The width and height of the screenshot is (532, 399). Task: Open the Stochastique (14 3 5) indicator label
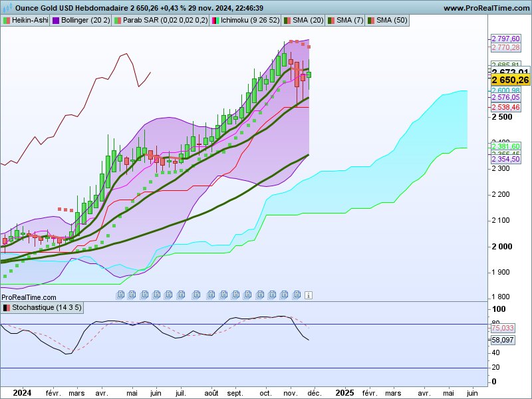click(x=42, y=308)
